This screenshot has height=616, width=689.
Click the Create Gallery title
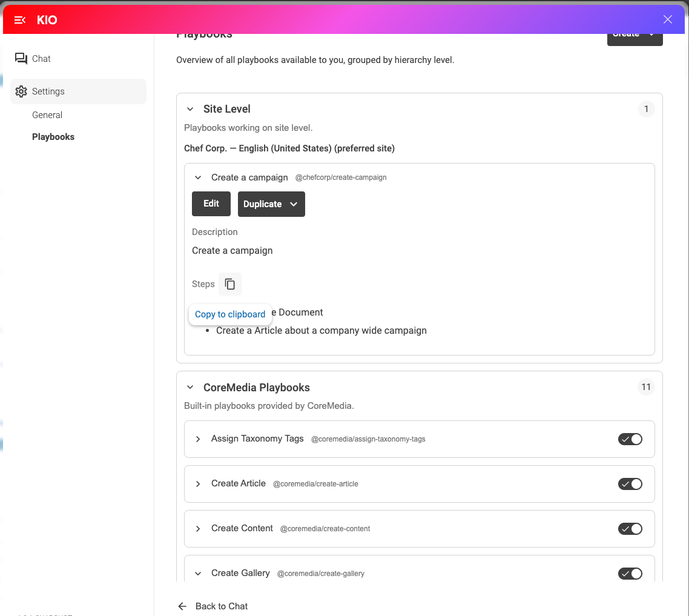[240, 574]
